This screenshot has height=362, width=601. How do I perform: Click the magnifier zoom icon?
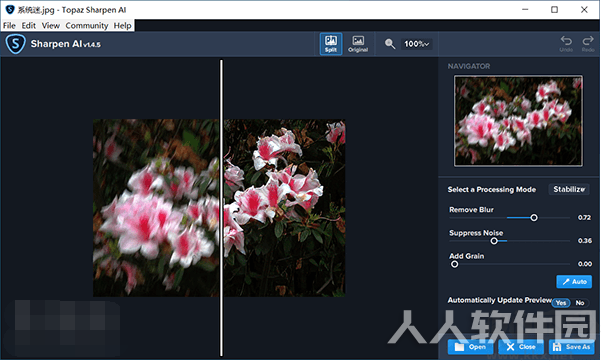click(x=390, y=44)
